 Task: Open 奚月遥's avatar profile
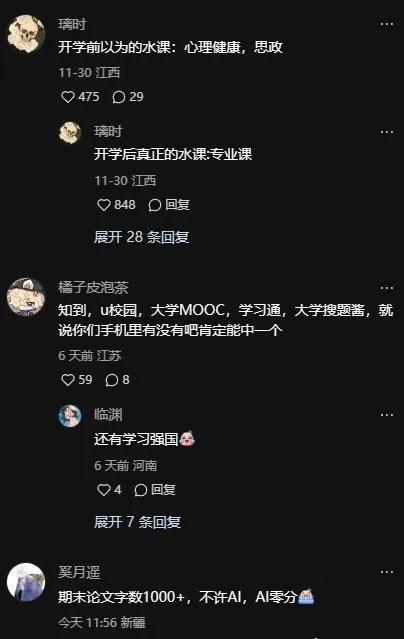pos(26,582)
